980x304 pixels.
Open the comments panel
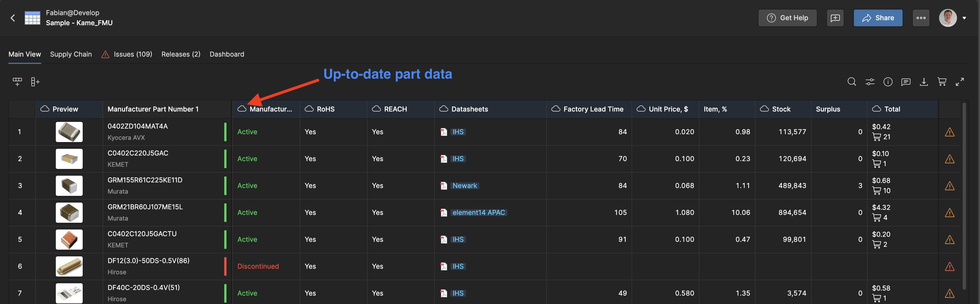point(906,82)
